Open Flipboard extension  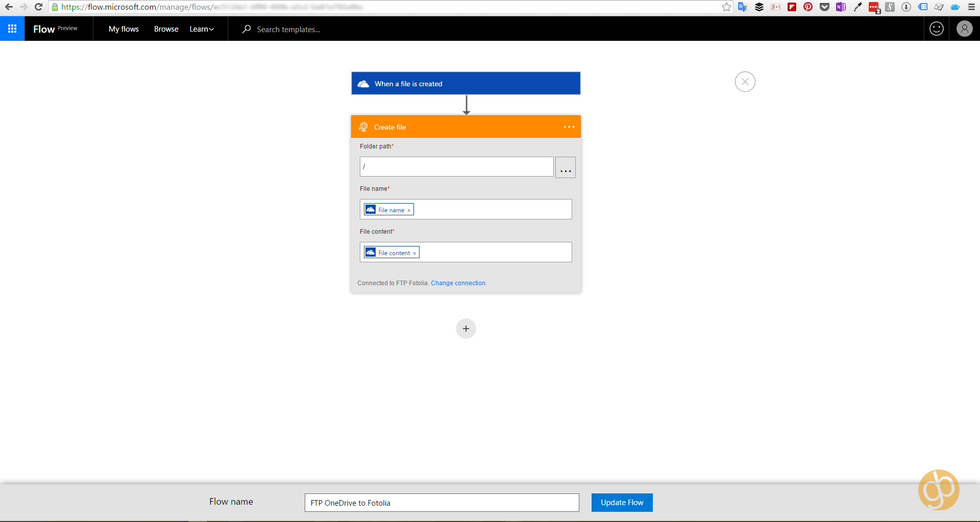792,7
